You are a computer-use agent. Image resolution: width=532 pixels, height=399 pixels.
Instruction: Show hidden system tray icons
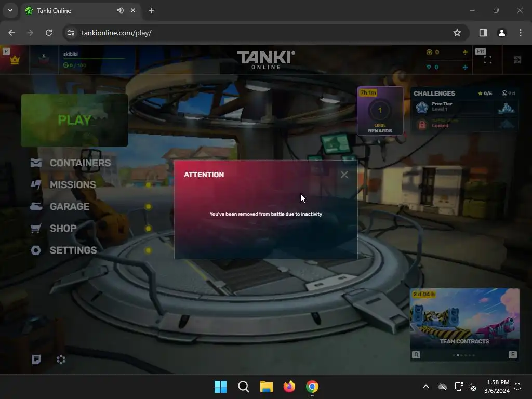pos(426,387)
